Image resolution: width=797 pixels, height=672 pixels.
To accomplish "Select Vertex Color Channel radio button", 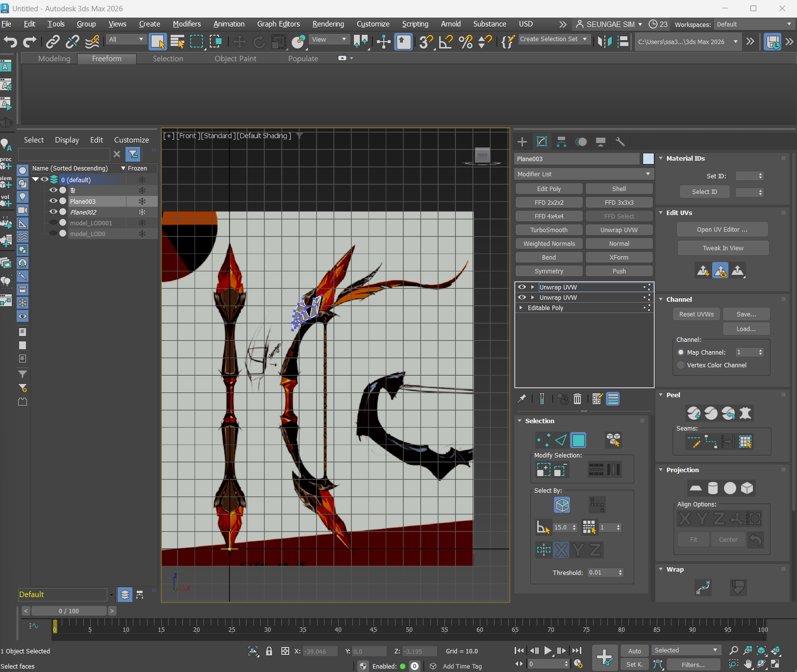I will coord(681,365).
